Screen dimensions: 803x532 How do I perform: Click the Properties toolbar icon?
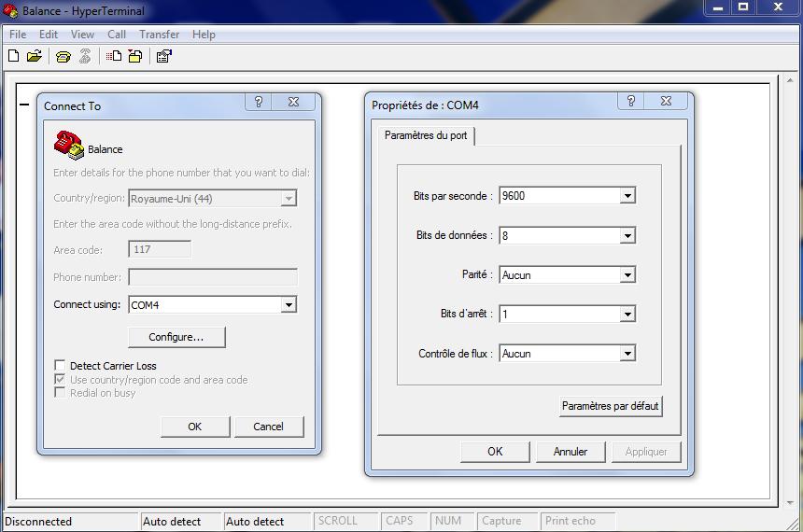(x=164, y=56)
